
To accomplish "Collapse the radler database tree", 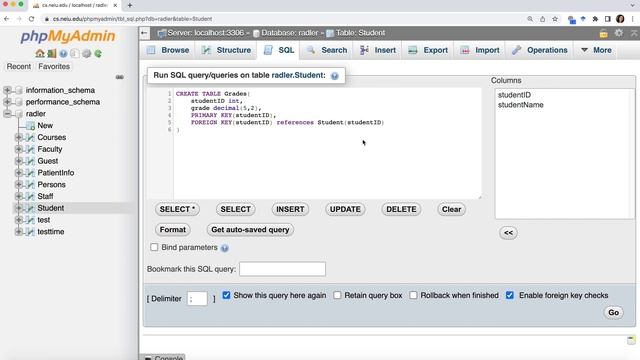I will (x=7, y=114).
